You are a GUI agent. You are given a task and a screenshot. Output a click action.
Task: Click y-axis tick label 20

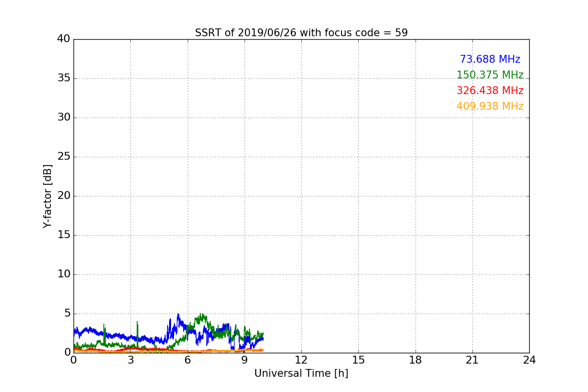point(64,196)
